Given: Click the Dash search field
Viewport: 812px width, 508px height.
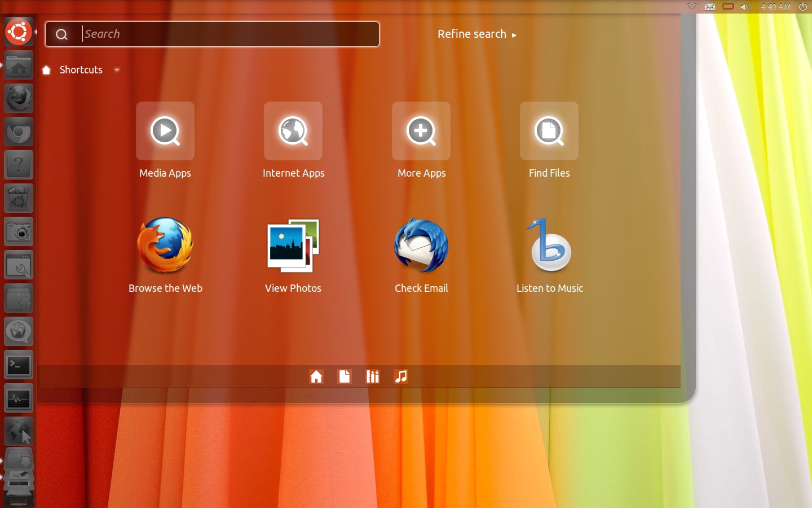Looking at the screenshot, I should [x=212, y=34].
